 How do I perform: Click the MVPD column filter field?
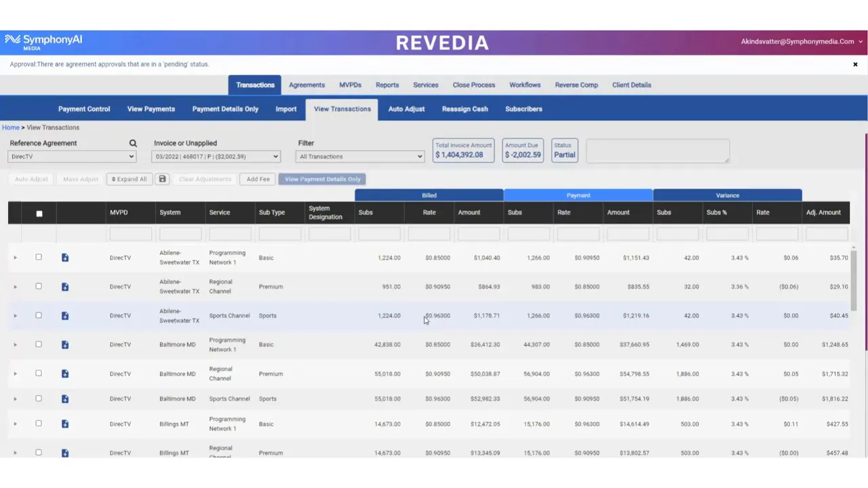coord(131,235)
